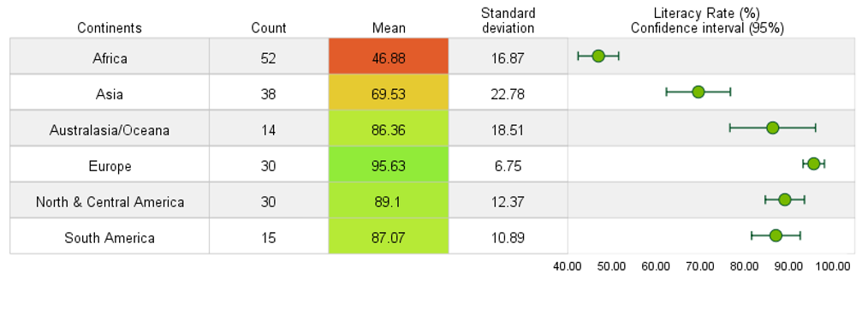This screenshot has width=868, height=333.
Task: Select the bright green Europe mean 95.63
Action: [389, 164]
